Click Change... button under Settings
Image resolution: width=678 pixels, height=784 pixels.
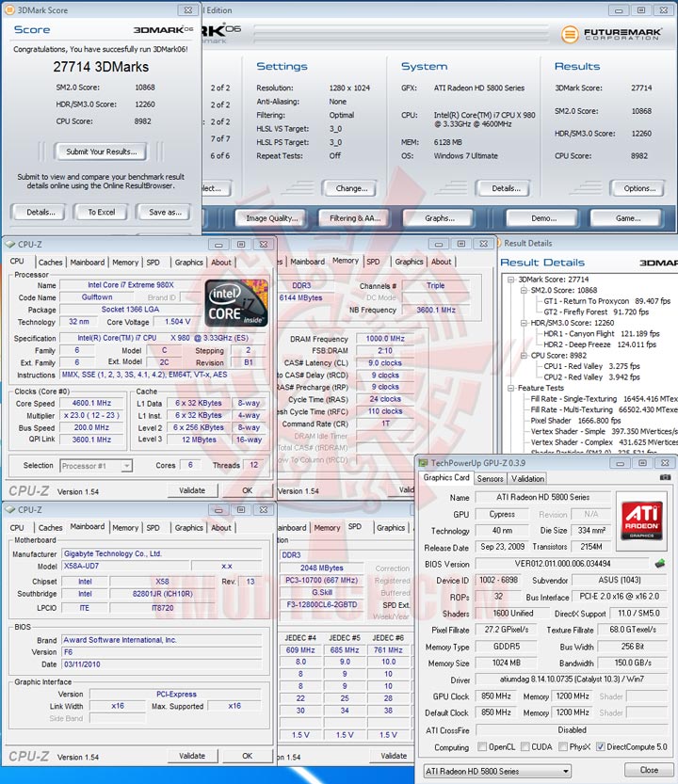[351, 188]
